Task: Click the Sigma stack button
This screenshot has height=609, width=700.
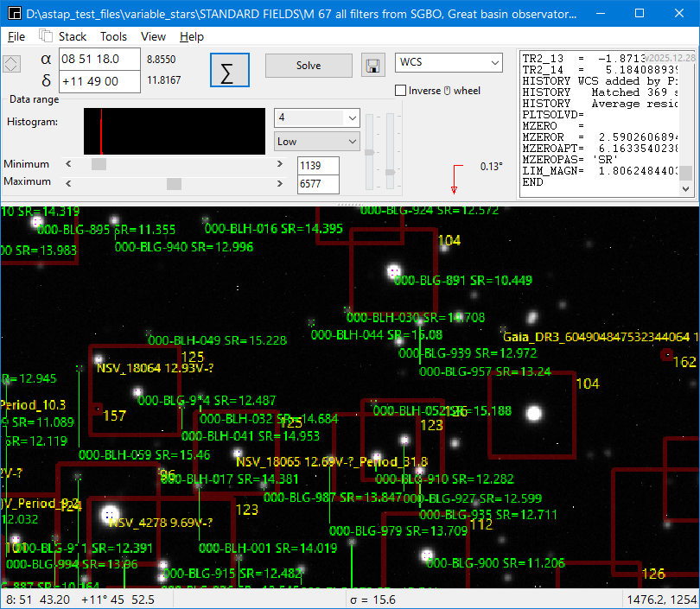Action: pos(229,72)
